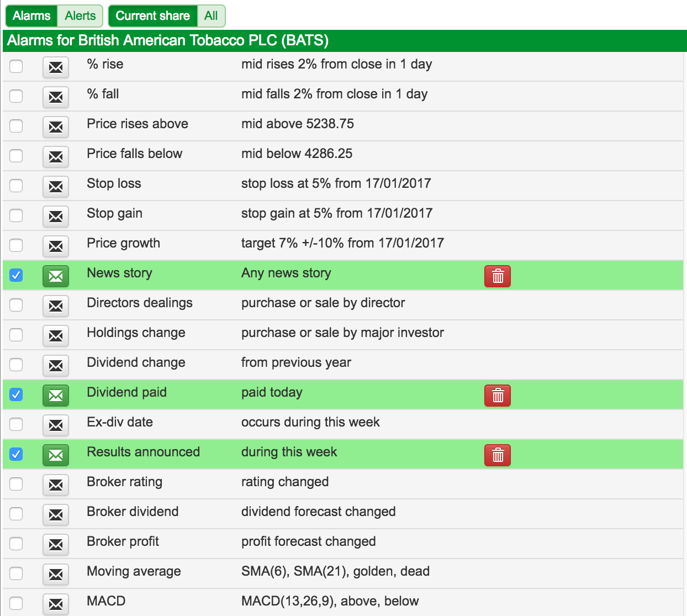Tick the Moving average checkbox
Image resolution: width=687 pixels, height=616 pixels.
16,573
